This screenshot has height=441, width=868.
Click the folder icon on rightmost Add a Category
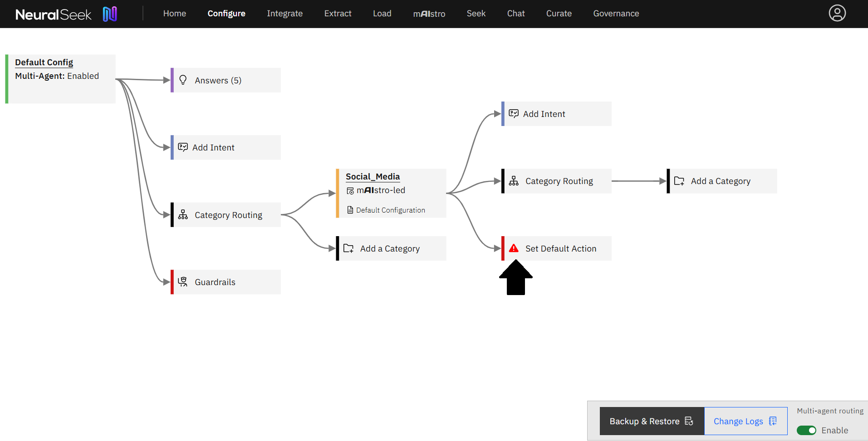click(x=679, y=181)
